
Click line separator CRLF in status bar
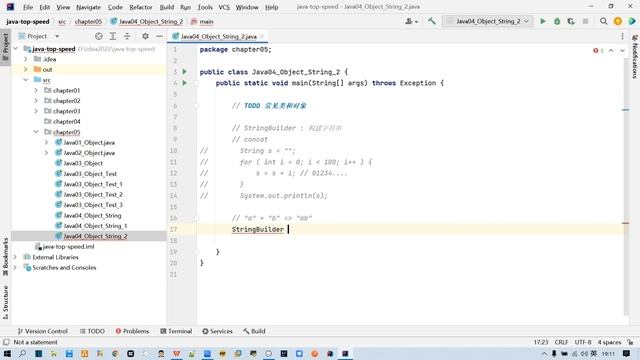click(x=561, y=342)
